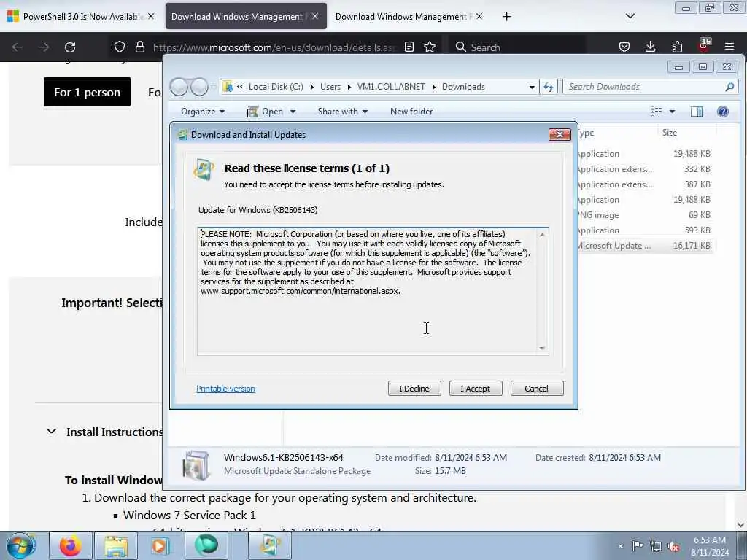The width and height of the screenshot is (747, 560).
Task: Launch Windows Media Player from taskbar
Action: 161,545
